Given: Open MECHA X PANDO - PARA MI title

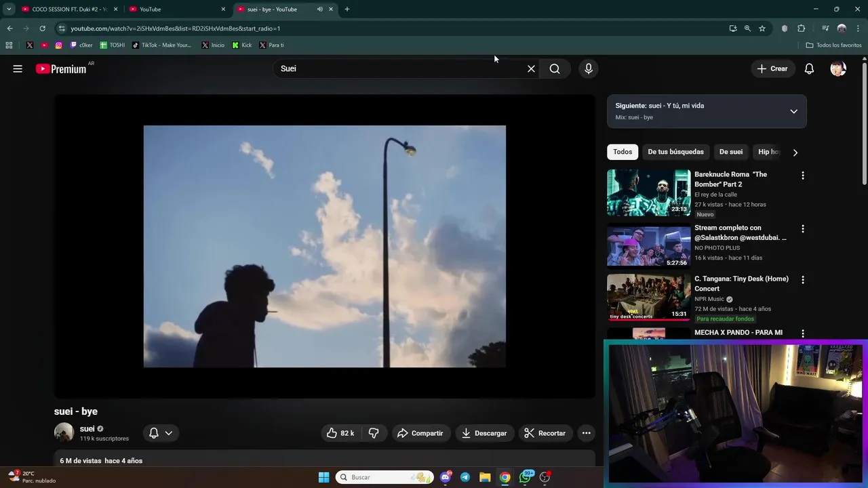Looking at the screenshot, I should coord(738,333).
